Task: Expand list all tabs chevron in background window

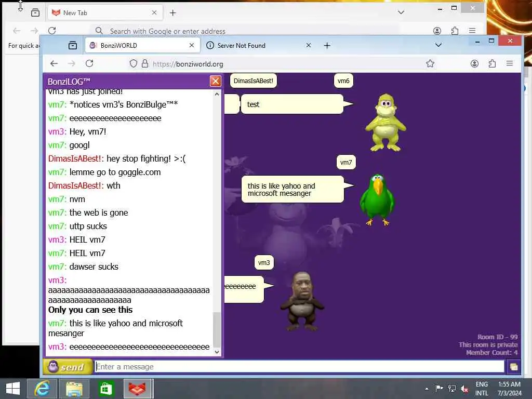Action: [401, 12]
